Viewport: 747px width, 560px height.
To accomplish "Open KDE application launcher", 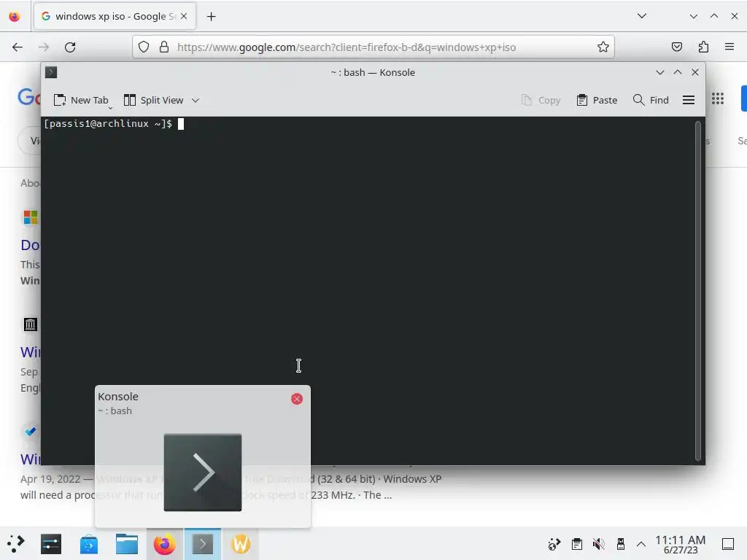I will [x=16, y=544].
